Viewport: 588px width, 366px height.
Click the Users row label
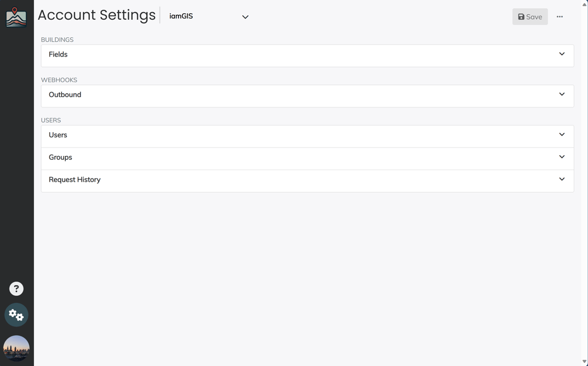[58, 135]
